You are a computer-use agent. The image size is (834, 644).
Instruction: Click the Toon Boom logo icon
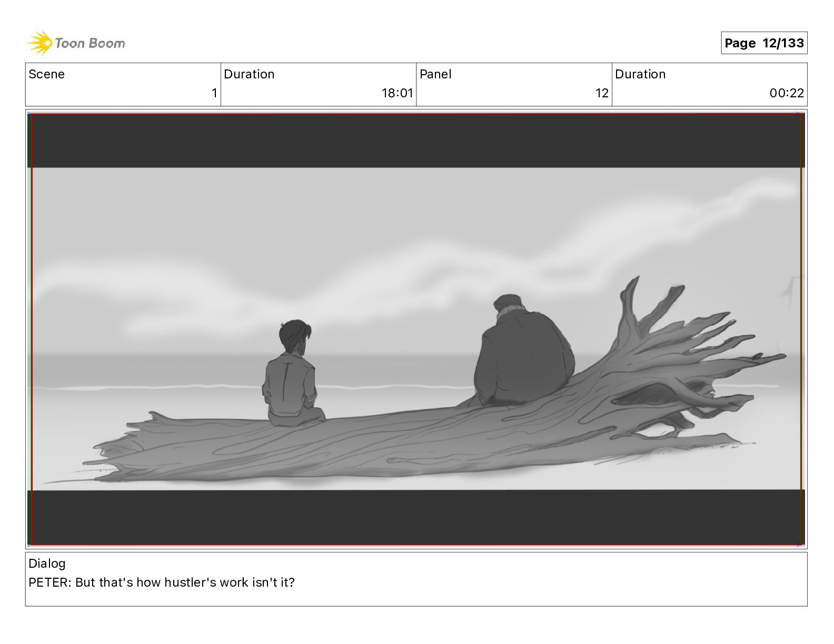pos(39,43)
